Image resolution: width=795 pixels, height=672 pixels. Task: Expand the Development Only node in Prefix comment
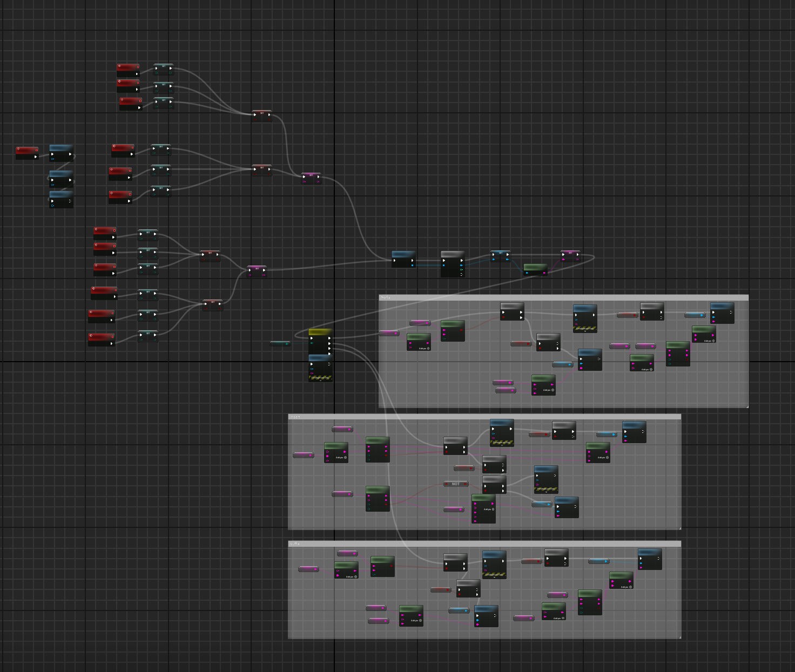585,331
